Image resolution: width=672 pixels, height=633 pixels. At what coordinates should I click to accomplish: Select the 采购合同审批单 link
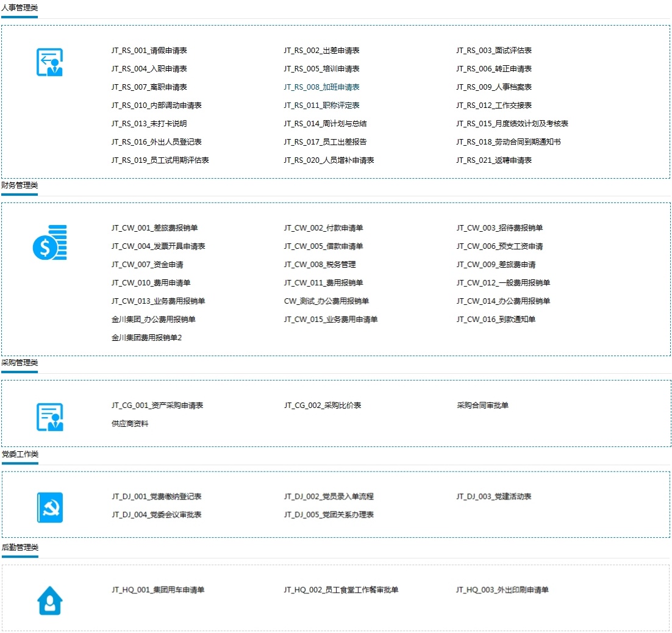tap(482, 406)
